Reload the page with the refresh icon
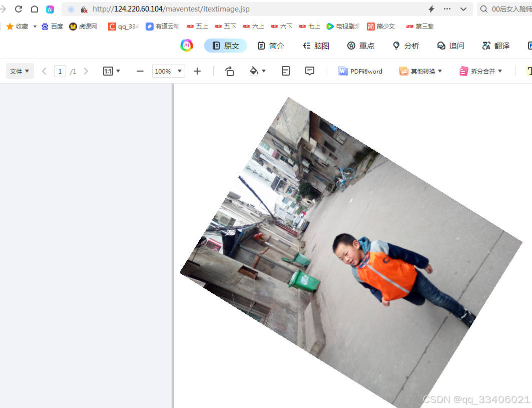This screenshot has height=408, width=532. coord(19,9)
